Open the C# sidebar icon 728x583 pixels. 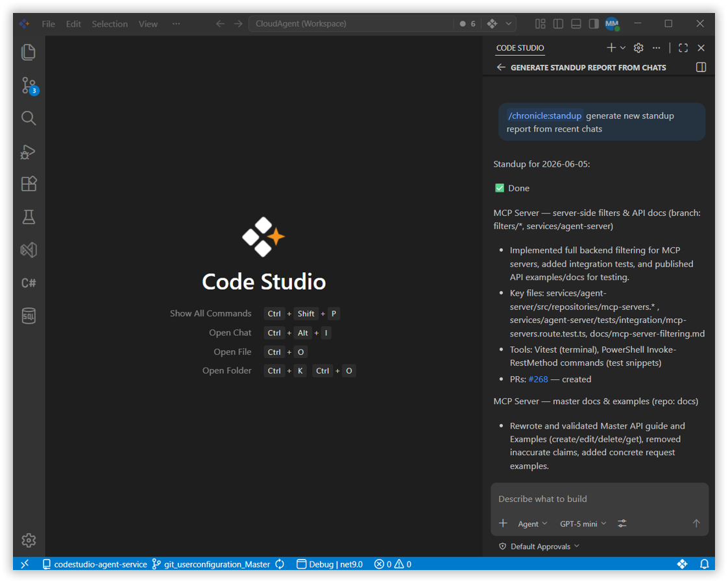[29, 283]
